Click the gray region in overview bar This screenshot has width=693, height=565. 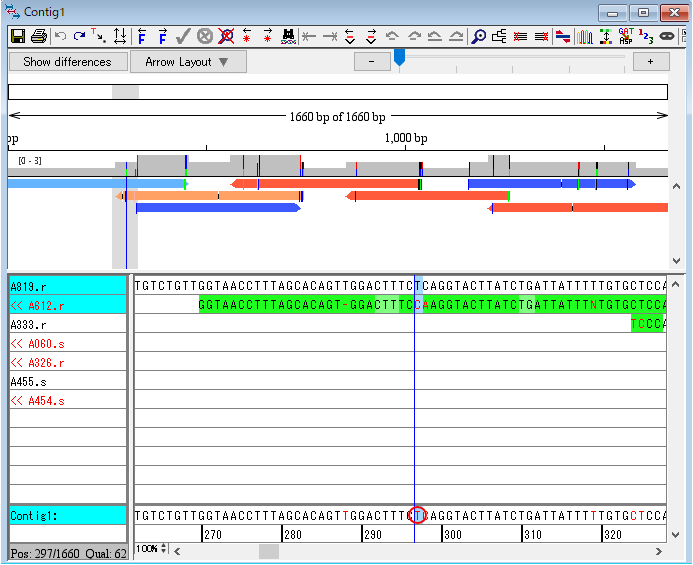[x=126, y=92]
